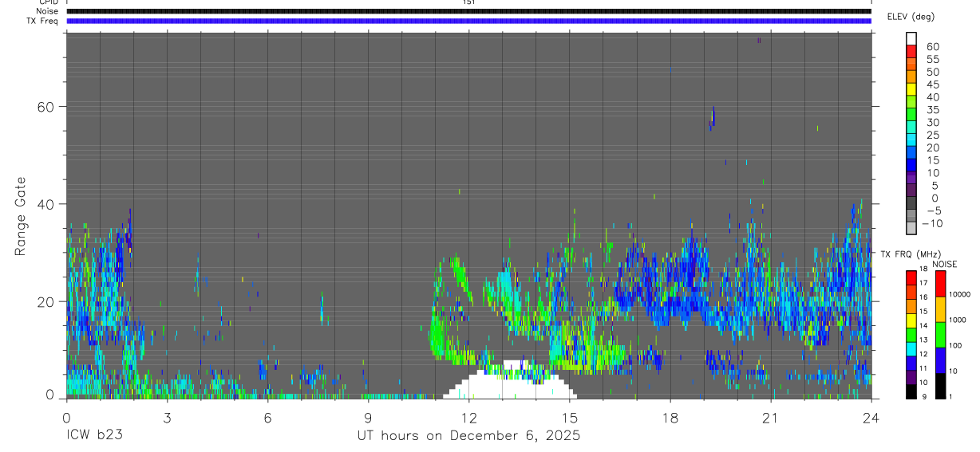The width and height of the screenshot is (980, 452).
Task: Click the 'Range Gate' y-axis title
Action: (x=21, y=216)
